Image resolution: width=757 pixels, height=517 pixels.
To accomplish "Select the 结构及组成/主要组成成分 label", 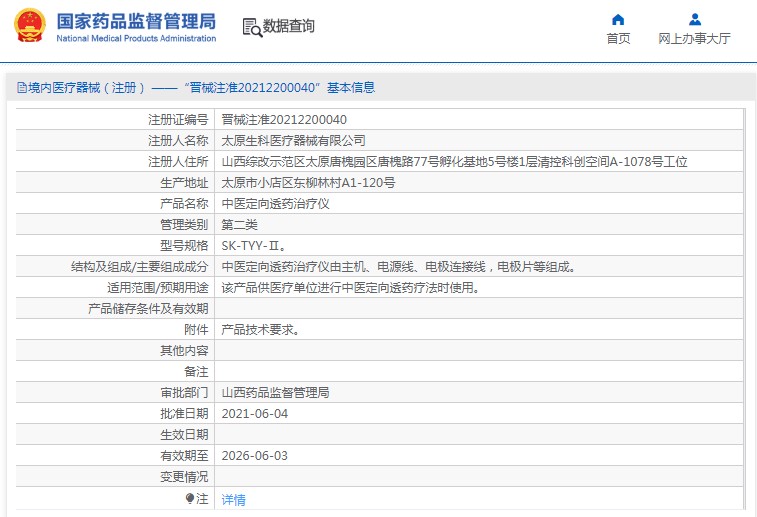I will (140, 266).
